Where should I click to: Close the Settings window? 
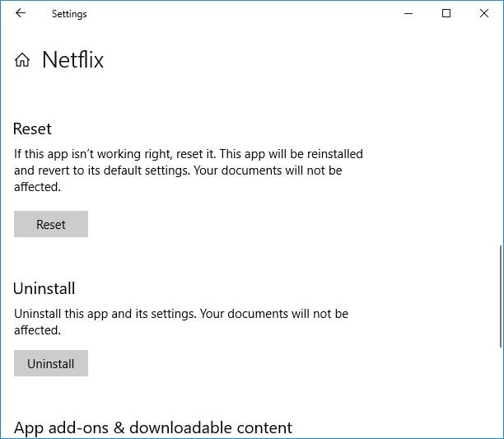(x=484, y=13)
